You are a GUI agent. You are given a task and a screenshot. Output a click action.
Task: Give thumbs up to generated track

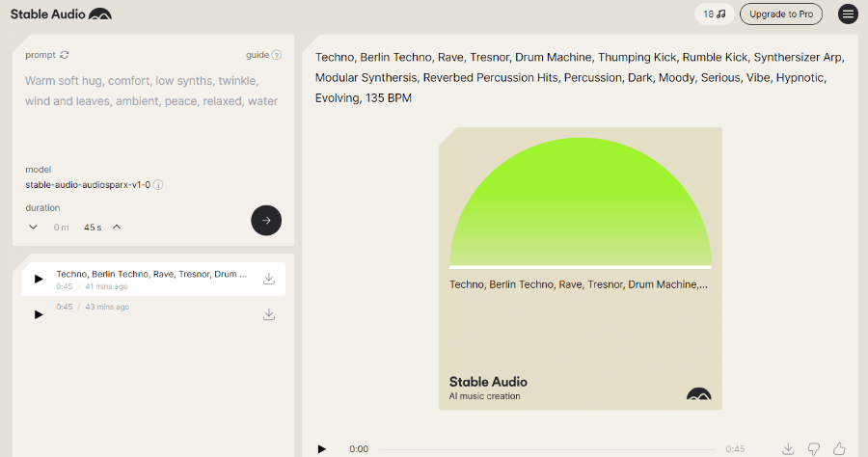tap(839, 448)
